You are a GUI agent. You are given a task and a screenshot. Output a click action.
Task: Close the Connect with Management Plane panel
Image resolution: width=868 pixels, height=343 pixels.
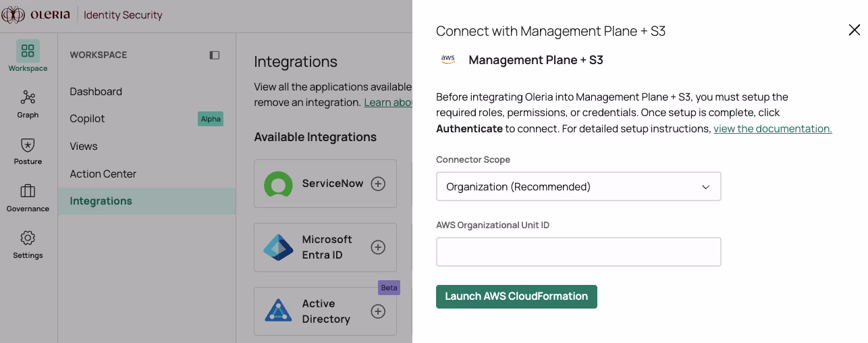click(854, 30)
